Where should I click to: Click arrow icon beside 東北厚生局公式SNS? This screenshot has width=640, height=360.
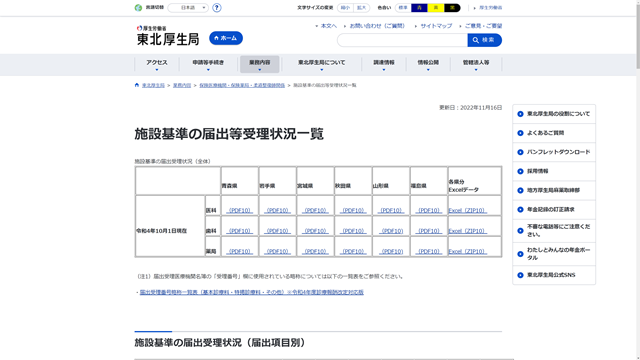(x=520, y=276)
